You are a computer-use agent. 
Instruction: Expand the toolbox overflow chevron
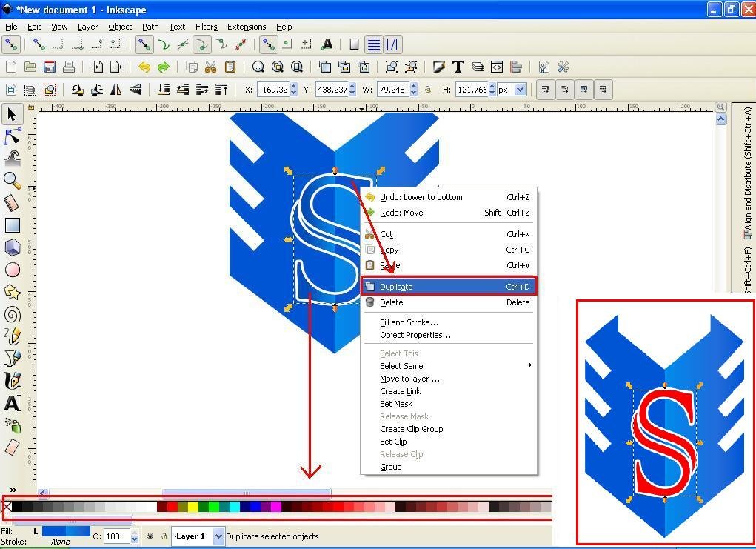click(13, 490)
